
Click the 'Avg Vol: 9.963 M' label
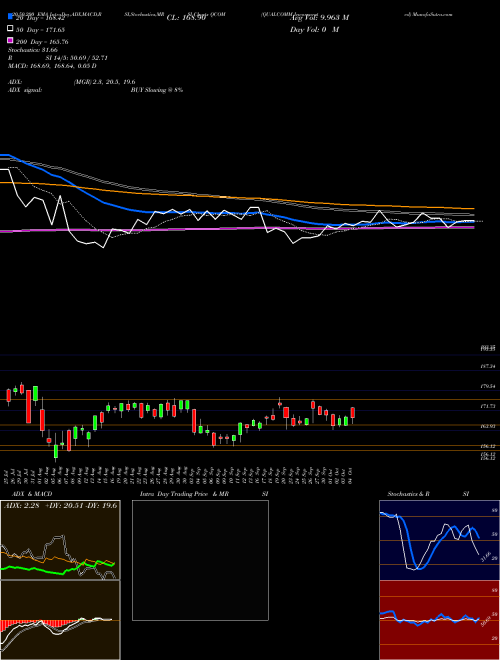319,18
